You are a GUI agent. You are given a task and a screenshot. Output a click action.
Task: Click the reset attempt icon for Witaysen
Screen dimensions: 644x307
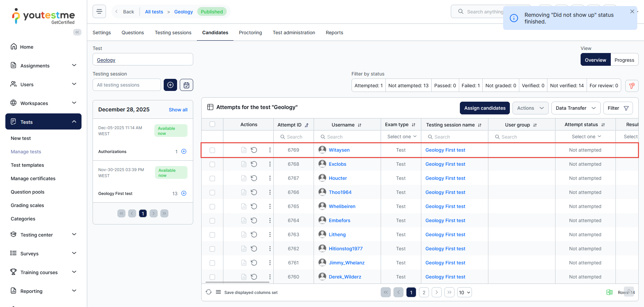pyautogui.click(x=254, y=150)
